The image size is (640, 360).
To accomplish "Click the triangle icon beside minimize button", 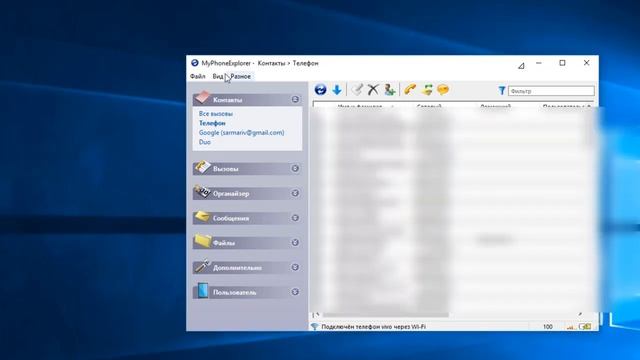I will [521, 65].
